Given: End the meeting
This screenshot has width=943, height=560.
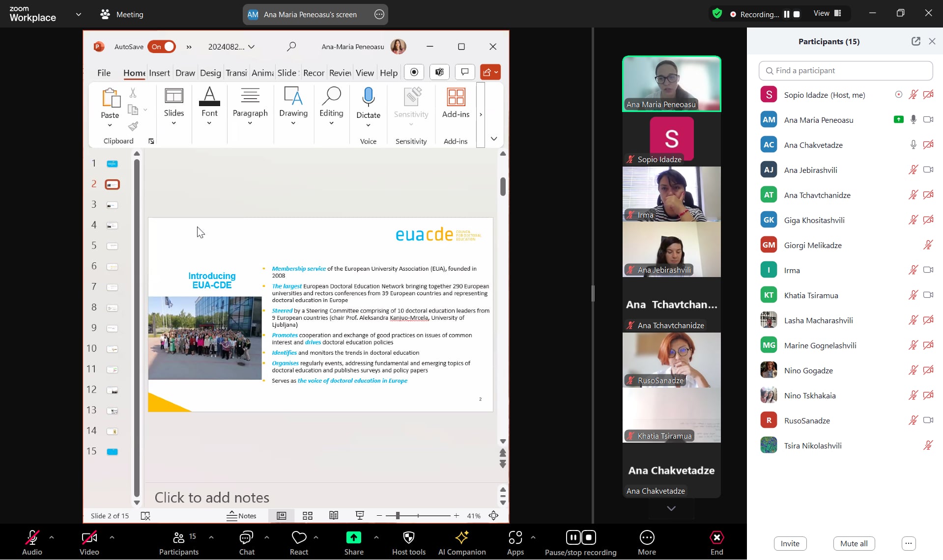Looking at the screenshot, I should [717, 543].
